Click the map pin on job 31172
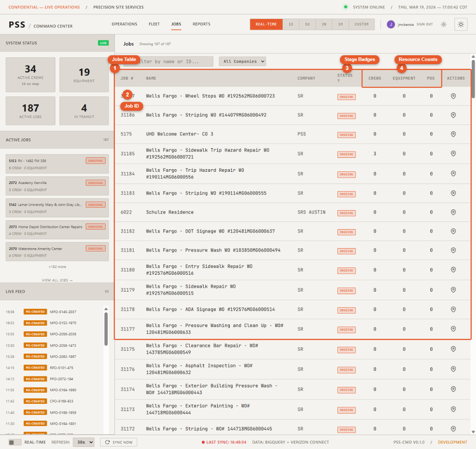Screen dimensions: 476x449 pos(454,429)
